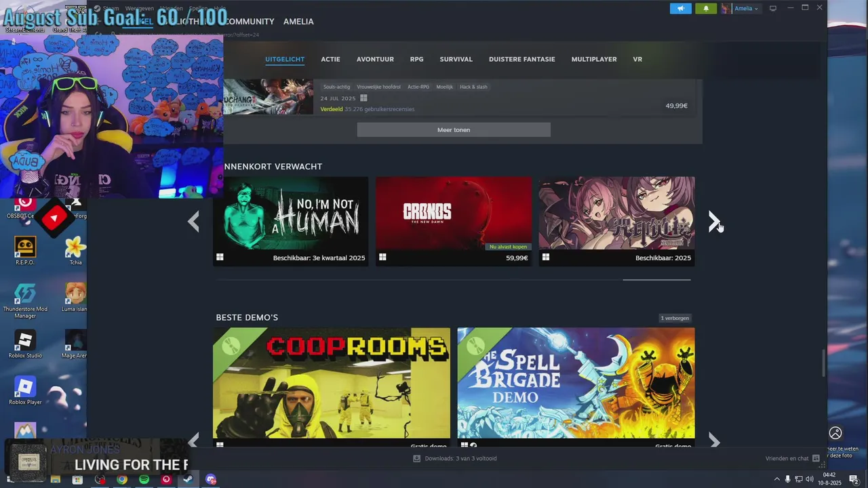This screenshot has width=868, height=488.
Task: Open the Roblox Studio desktop shortcut
Action: 25,344
